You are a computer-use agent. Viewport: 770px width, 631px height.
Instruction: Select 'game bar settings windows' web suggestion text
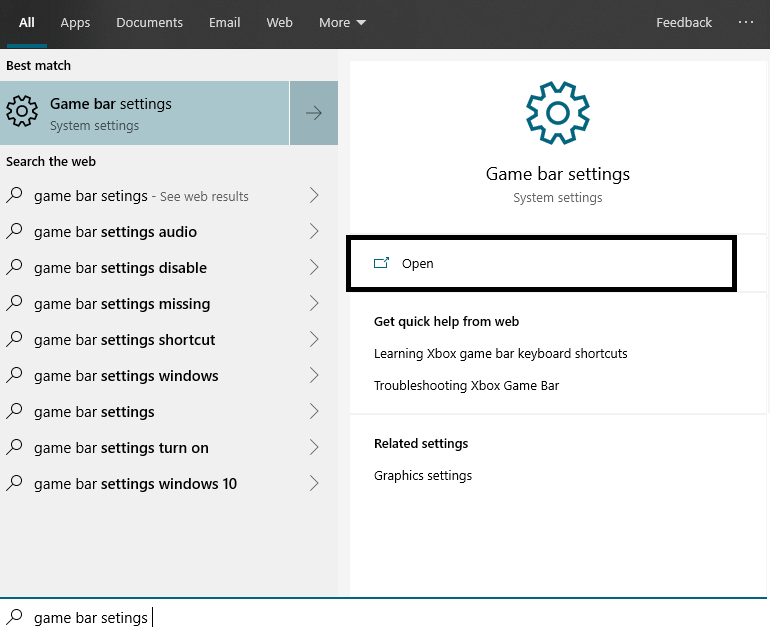click(126, 376)
